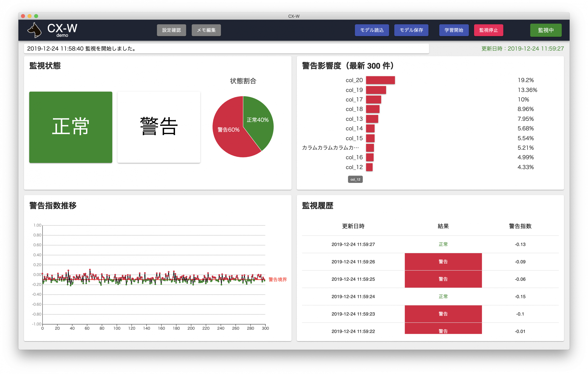
Task: Select red 警告 cell for 11:59:26
Action: [443, 262]
